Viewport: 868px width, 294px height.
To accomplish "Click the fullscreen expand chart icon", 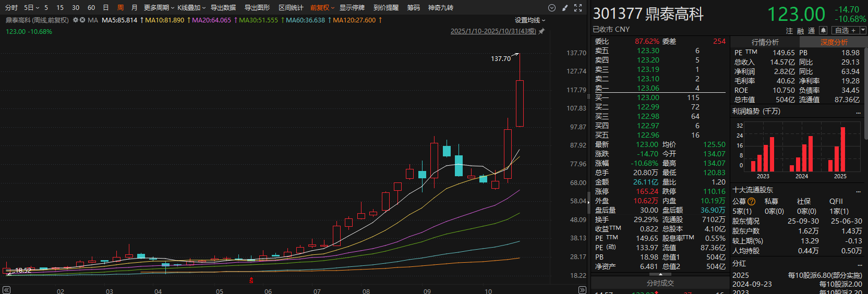I will (578, 8).
